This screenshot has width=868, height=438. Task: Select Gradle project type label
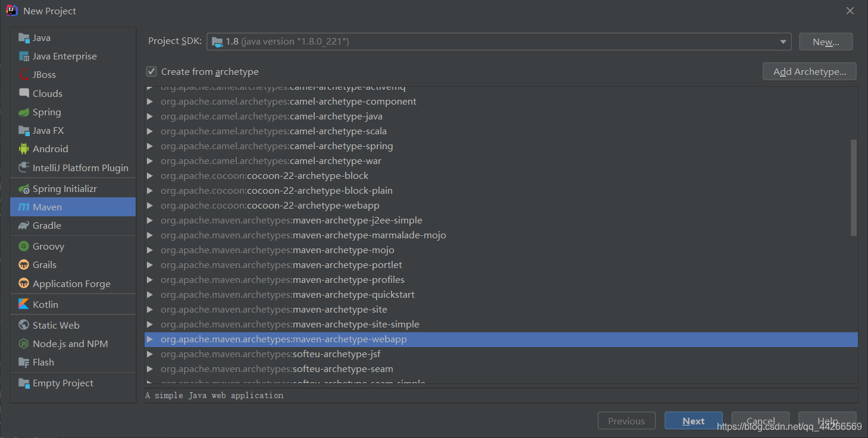(47, 225)
